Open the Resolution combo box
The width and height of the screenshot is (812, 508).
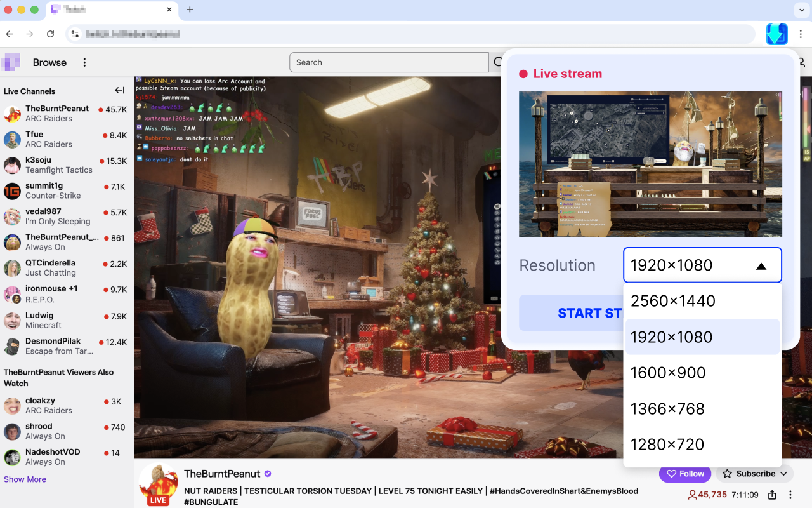[702, 265]
